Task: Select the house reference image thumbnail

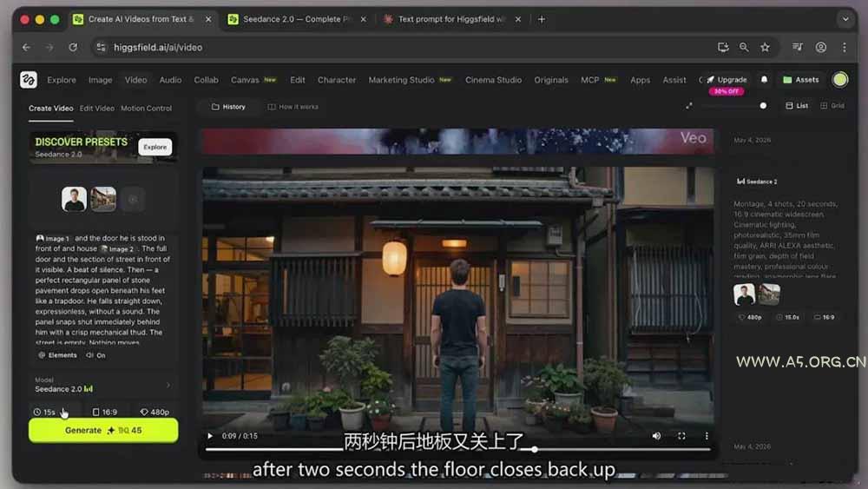Action: coord(103,200)
